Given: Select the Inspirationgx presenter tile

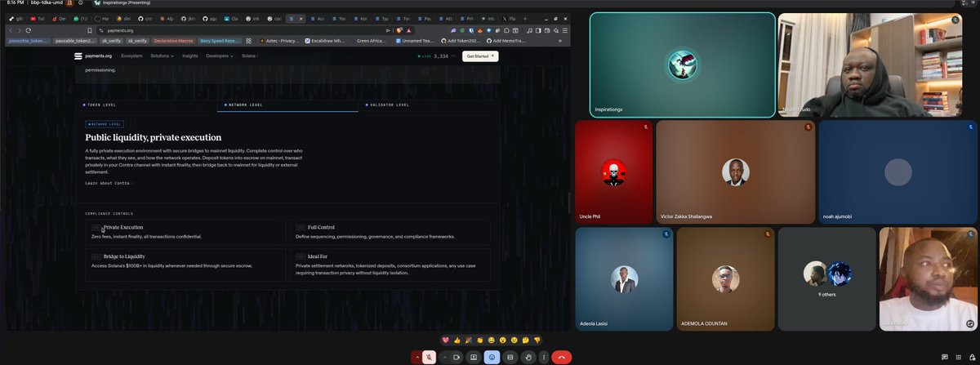Looking at the screenshot, I should [682, 65].
